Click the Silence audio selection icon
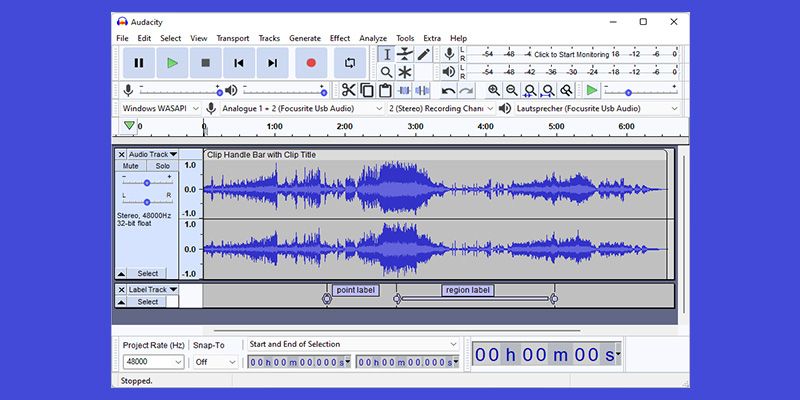Screen dimensions: 800x400 pyautogui.click(x=422, y=90)
